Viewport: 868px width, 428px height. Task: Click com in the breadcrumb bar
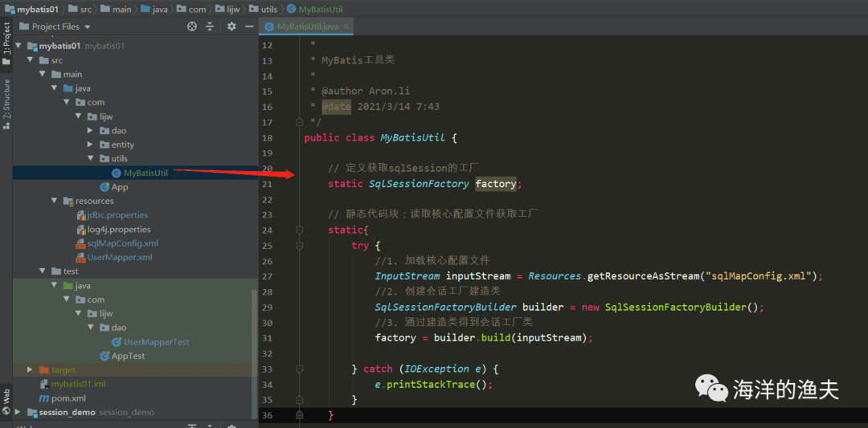pyautogui.click(x=197, y=9)
